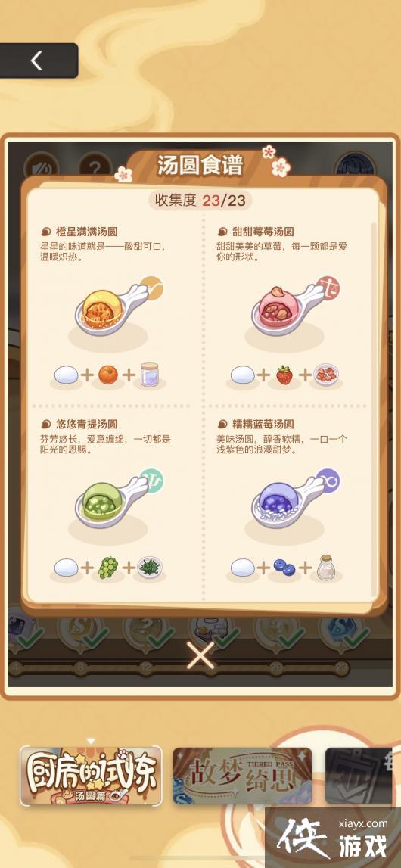
Task: Close the recipe popup with the X
Action: click(201, 656)
